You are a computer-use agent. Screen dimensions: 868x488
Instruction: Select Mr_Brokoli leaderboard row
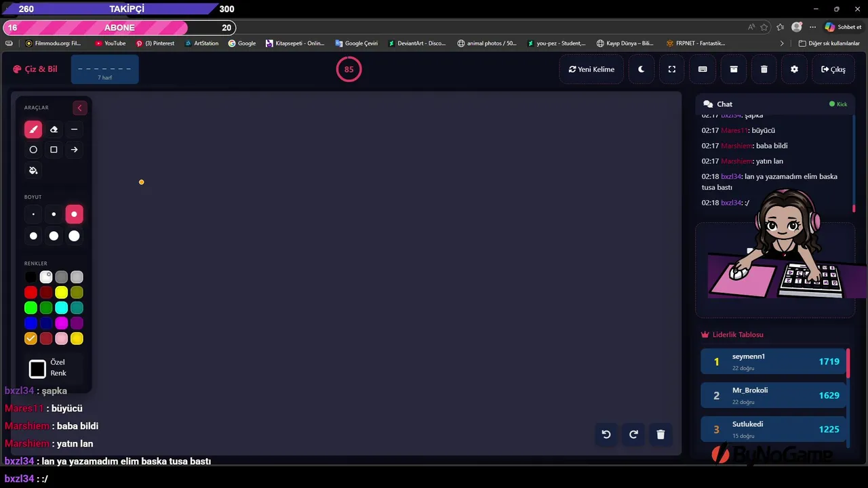[773, 395]
